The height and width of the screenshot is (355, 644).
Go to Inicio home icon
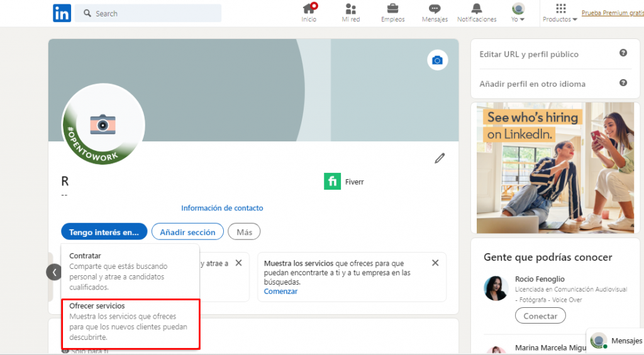309,9
